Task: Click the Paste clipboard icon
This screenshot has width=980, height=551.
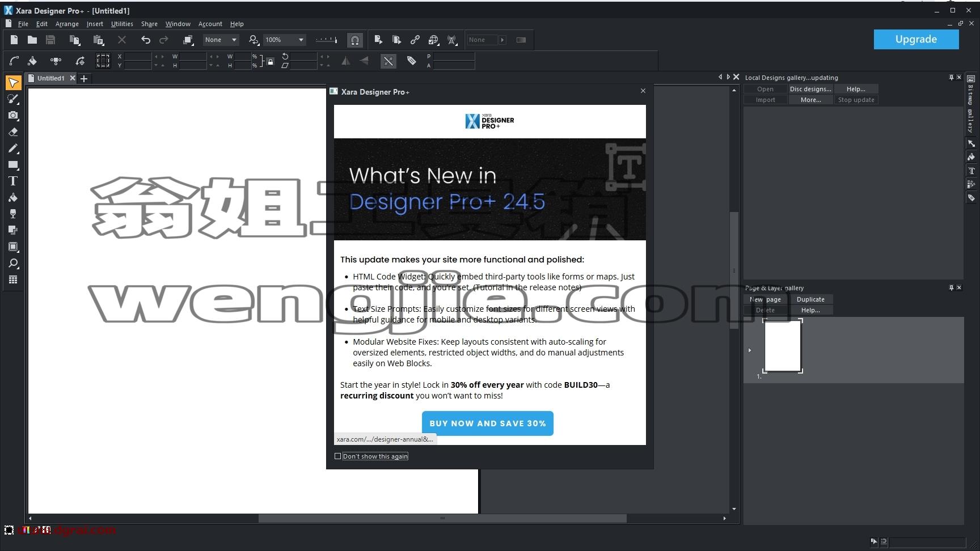Action: pyautogui.click(x=99, y=40)
